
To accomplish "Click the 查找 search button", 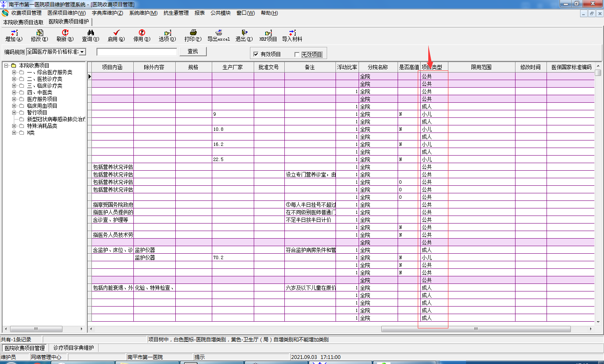I will point(193,52).
